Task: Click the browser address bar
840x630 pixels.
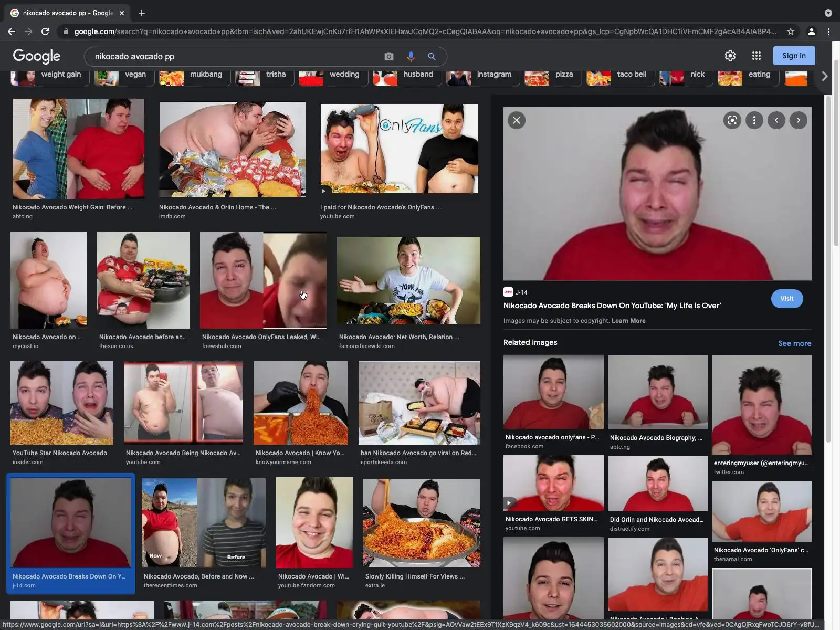Action: tap(425, 31)
